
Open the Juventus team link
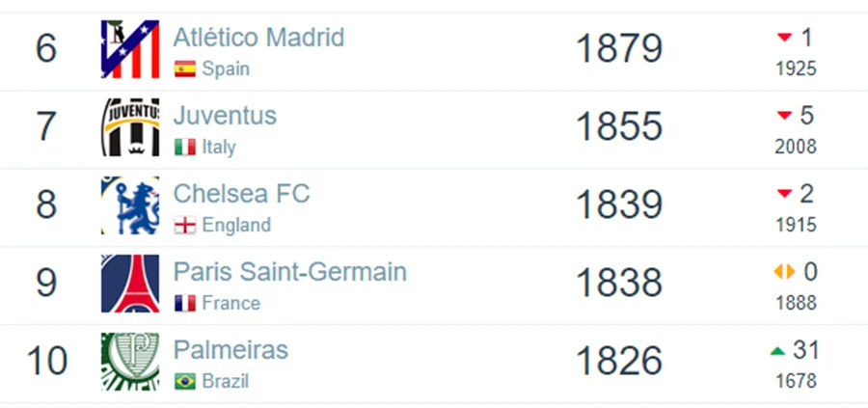tap(225, 116)
